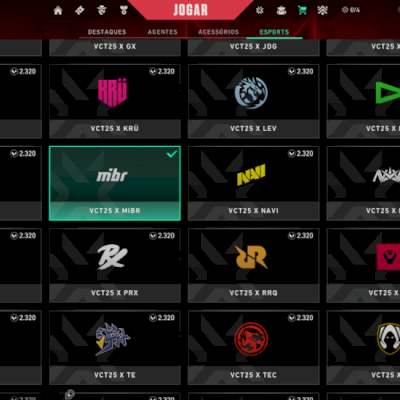
Task: Go to the Home icon
Action: (58, 10)
